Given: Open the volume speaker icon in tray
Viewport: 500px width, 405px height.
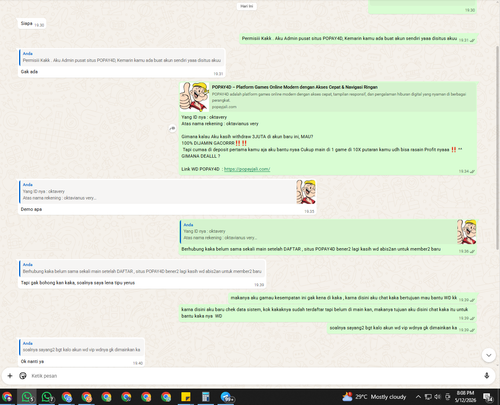Looking at the screenshot, I should pyautogui.click(x=438, y=397).
